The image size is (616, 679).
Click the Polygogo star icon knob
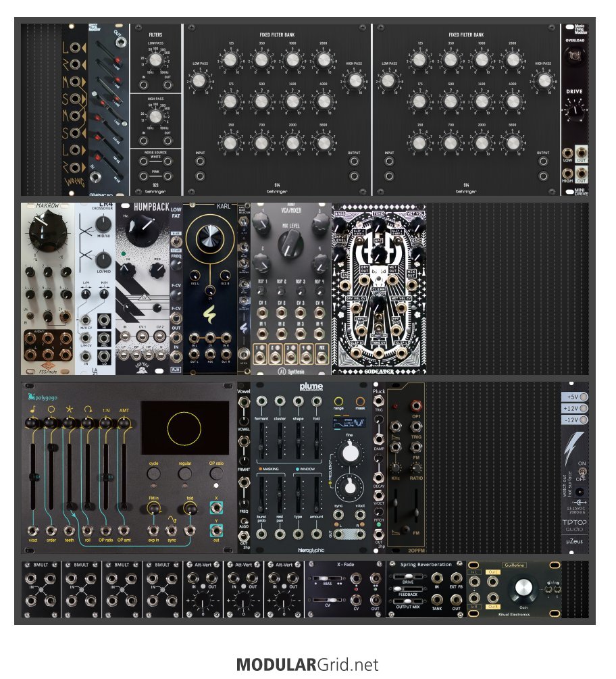[69, 423]
